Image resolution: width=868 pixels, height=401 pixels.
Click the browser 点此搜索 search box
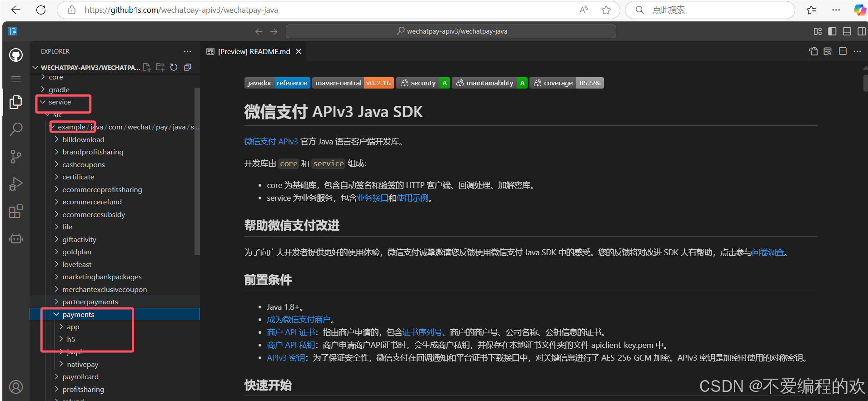point(710,10)
